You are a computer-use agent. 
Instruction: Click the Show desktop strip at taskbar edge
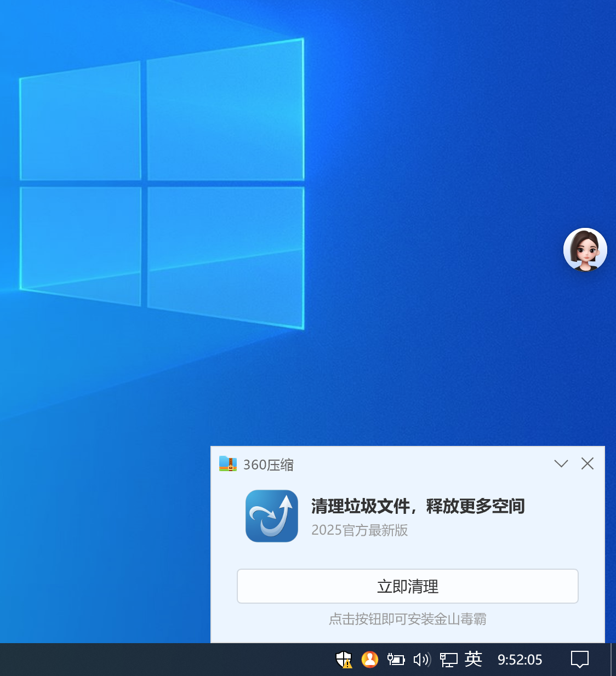point(613,660)
